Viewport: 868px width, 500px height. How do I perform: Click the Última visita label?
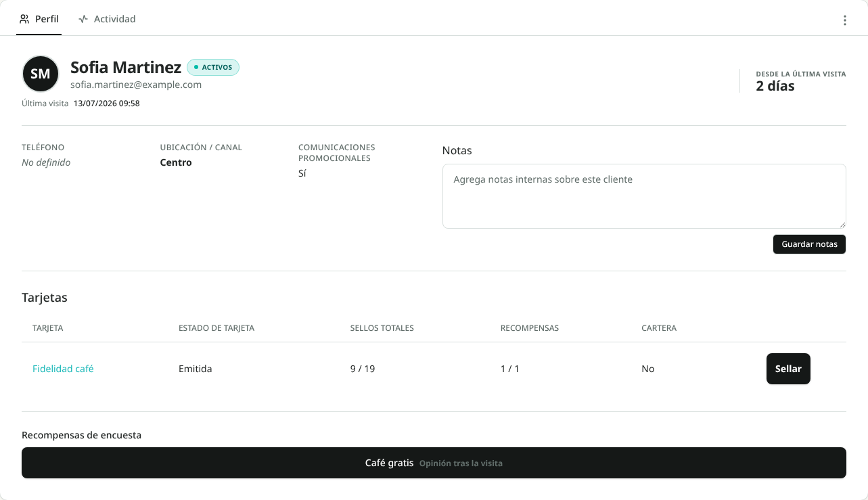pos(45,104)
